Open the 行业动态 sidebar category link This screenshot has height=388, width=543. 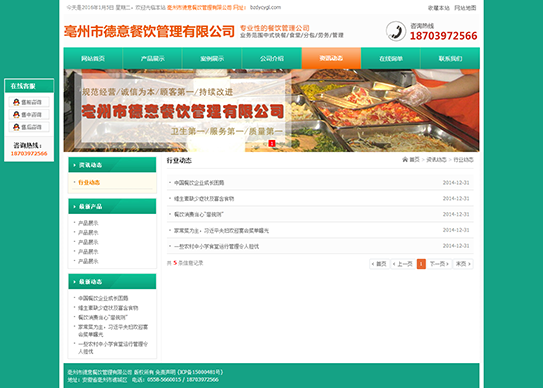pos(89,183)
